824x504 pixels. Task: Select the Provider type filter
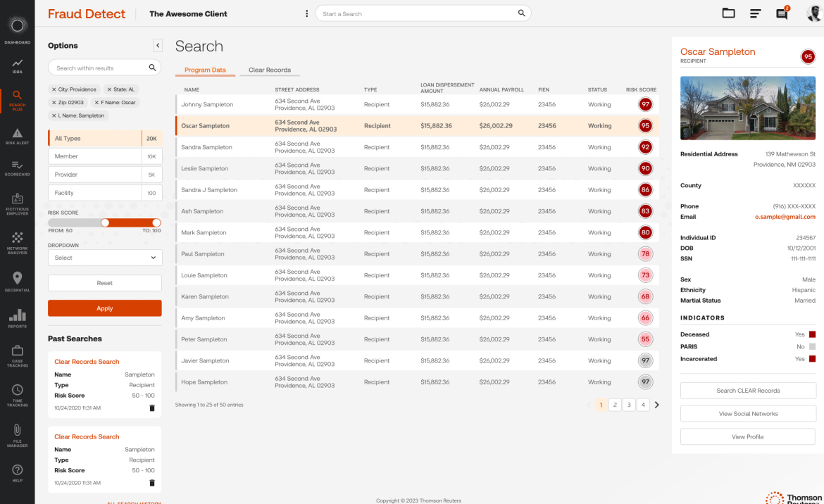[x=105, y=175]
